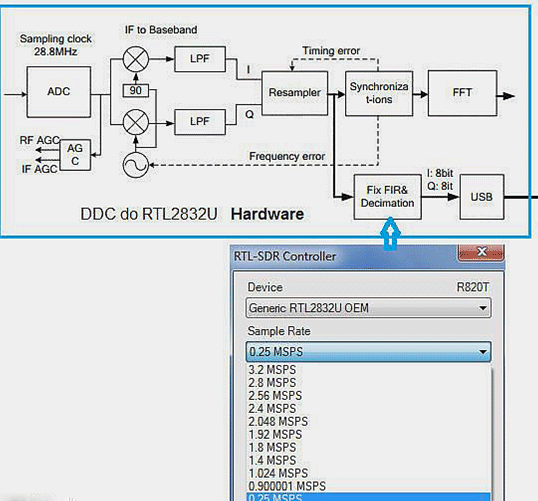Choose 2.4 MSPS from the list
Viewport: 538px width, 501px height.
point(272,409)
